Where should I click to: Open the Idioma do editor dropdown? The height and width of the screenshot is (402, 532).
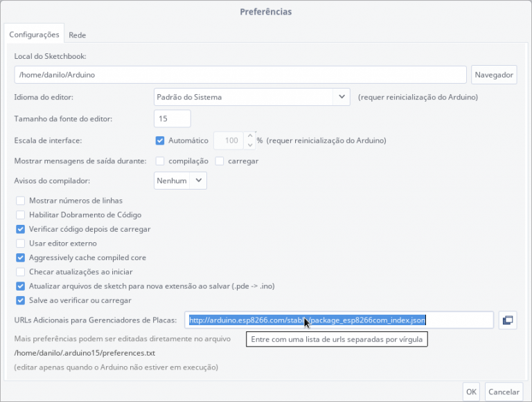251,98
